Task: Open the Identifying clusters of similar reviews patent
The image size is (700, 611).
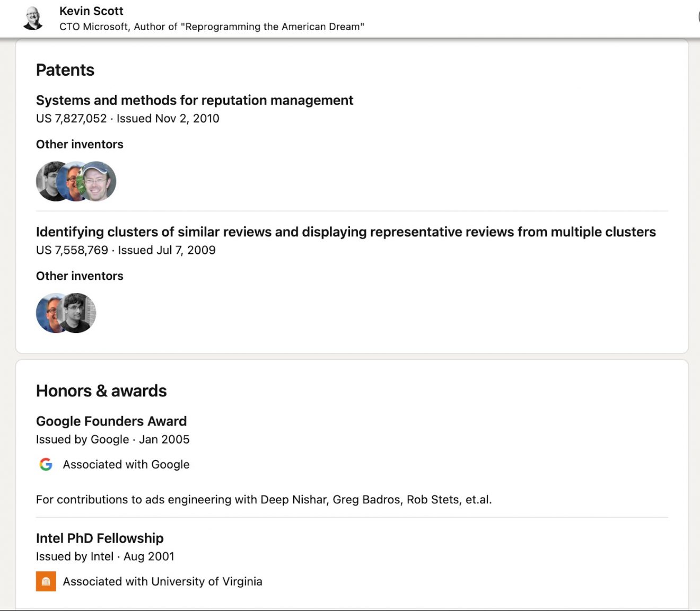Action: [346, 232]
